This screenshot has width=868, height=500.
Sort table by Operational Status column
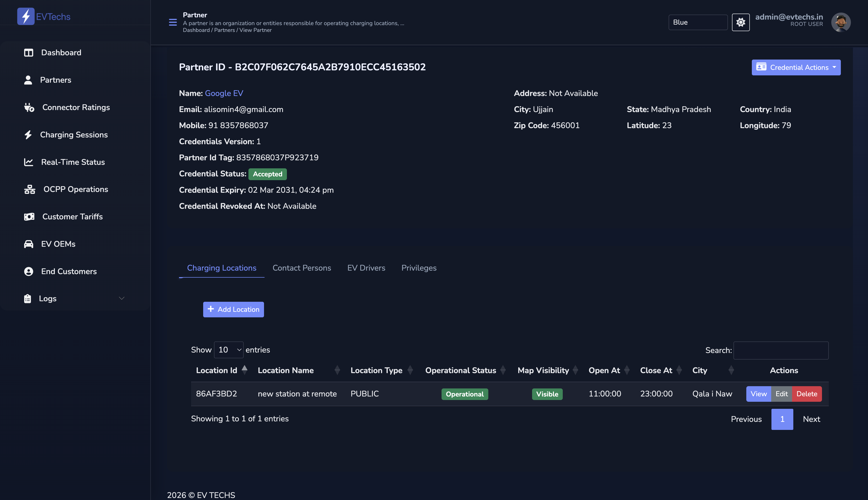461,370
